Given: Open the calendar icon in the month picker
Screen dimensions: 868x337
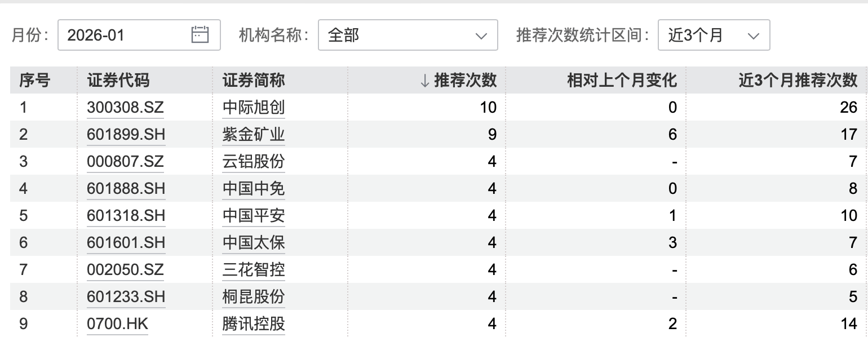Looking at the screenshot, I should (x=200, y=35).
